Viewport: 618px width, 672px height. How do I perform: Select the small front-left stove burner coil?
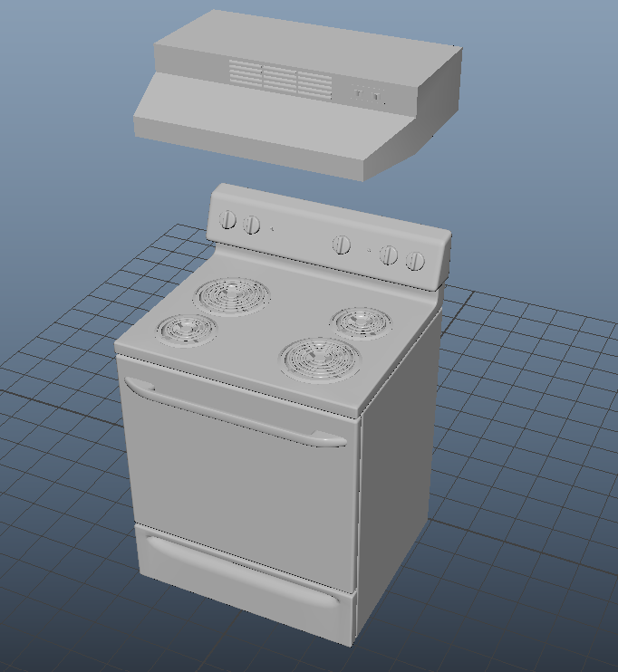click(x=186, y=330)
